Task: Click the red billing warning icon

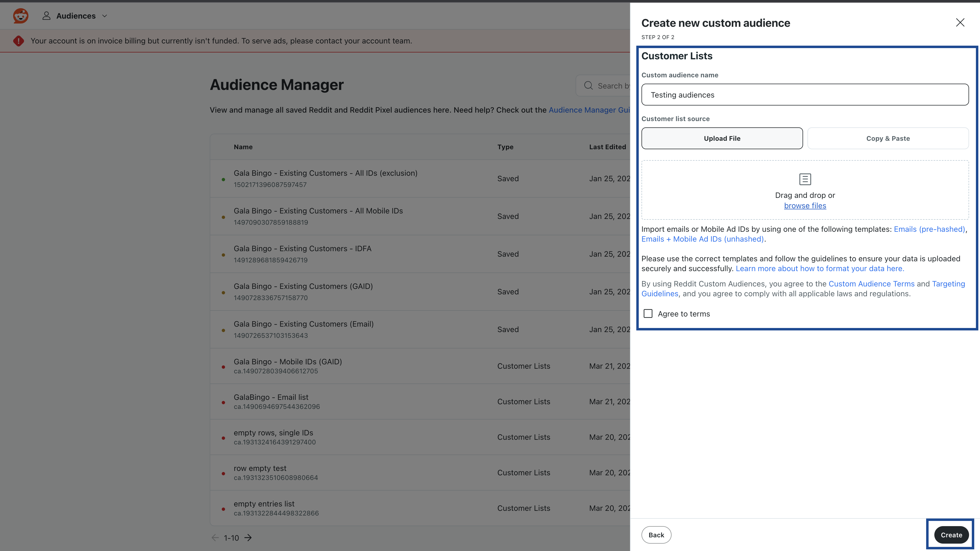Action: coord(18,41)
